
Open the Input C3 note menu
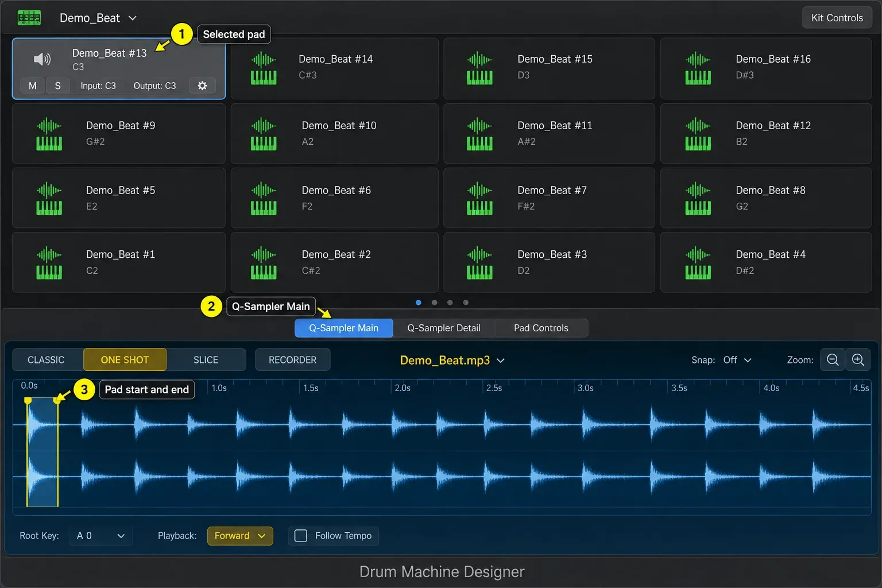click(x=98, y=86)
